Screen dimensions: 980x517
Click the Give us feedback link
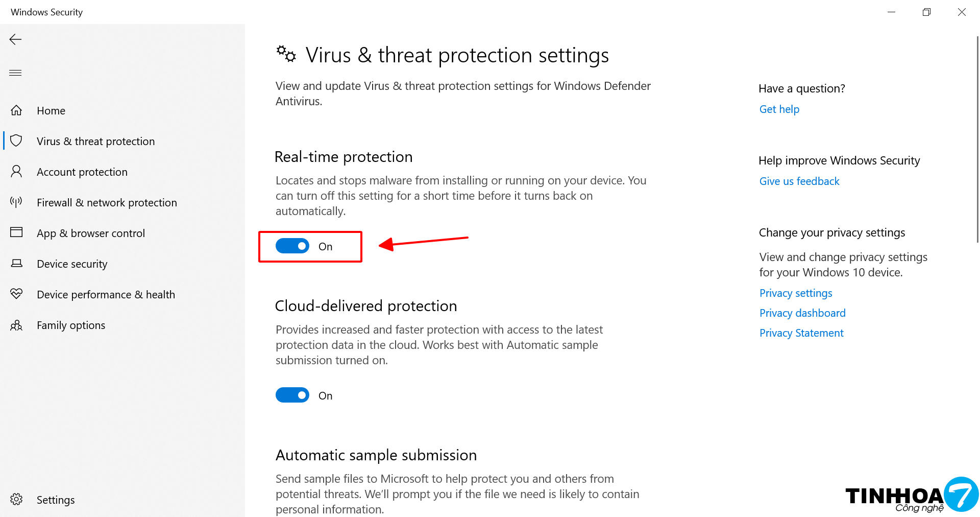799,181
